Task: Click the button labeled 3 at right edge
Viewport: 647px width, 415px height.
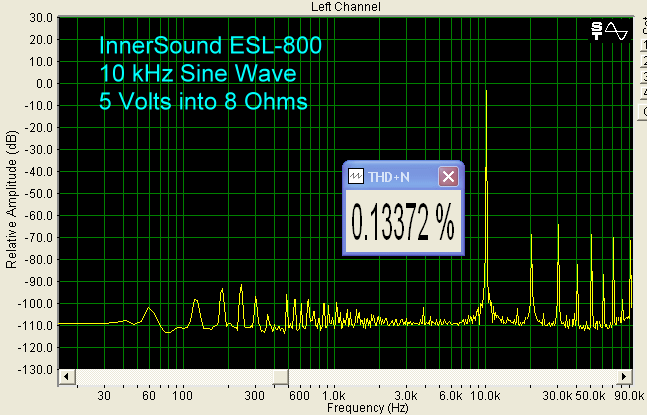Action: tap(644, 77)
